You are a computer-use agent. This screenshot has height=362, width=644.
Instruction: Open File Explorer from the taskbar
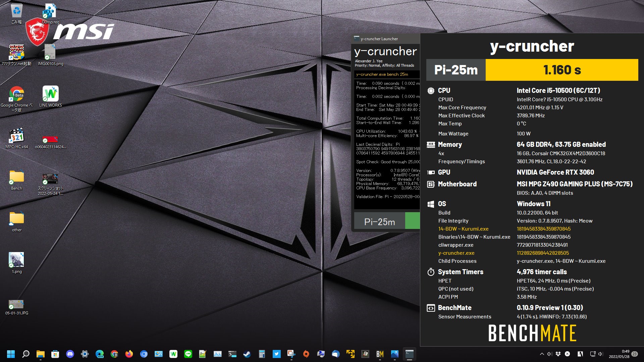[x=41, y=354]
